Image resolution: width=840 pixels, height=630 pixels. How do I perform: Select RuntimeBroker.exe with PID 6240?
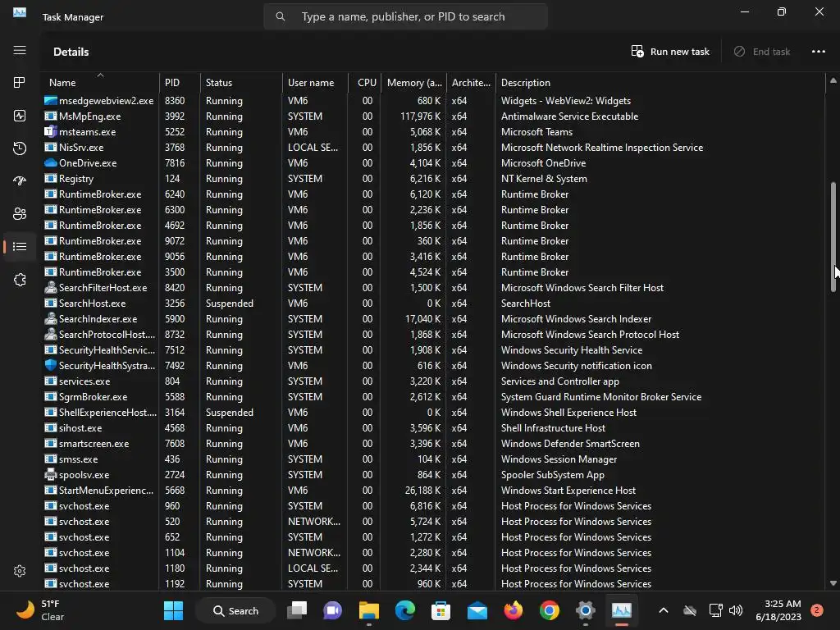tap(433, 194)
